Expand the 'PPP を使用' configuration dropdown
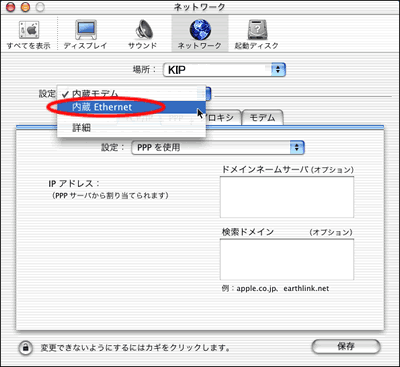Screen dimensions: 400x367 click(218, 147)
